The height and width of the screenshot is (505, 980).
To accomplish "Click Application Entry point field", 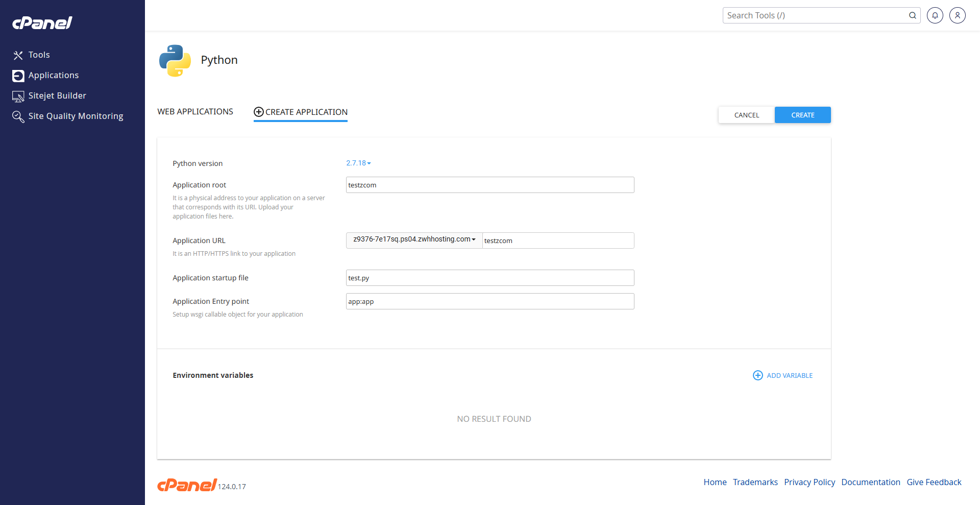I will pos(490,301).
